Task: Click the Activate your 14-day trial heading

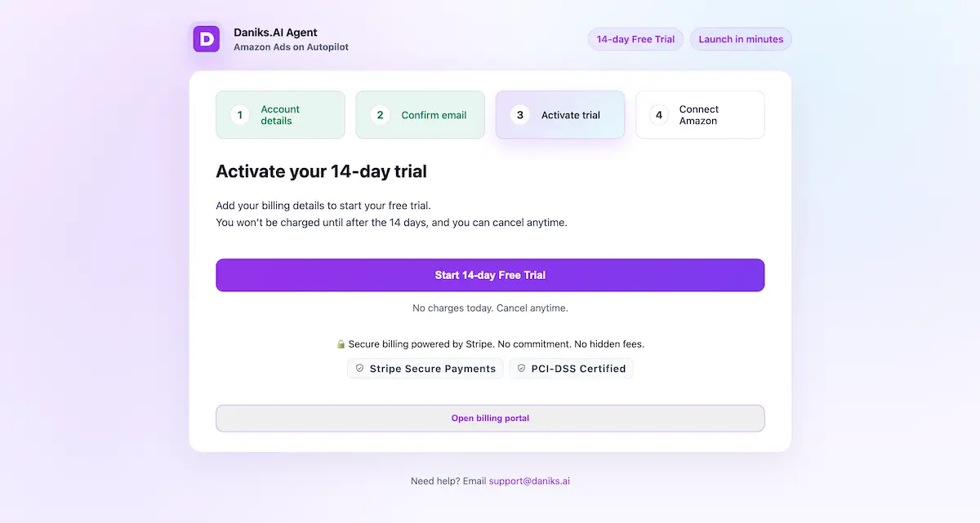Action: pos(321,171)
